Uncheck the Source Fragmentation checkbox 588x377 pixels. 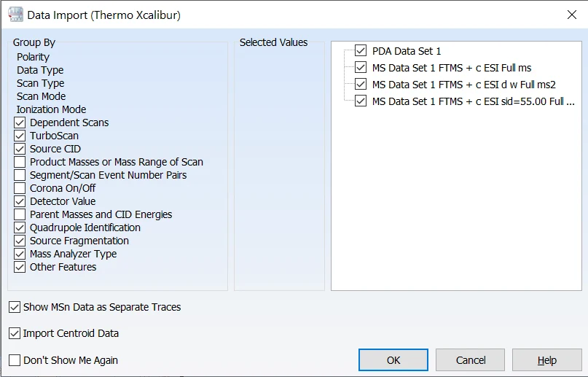tap(20, 241)
